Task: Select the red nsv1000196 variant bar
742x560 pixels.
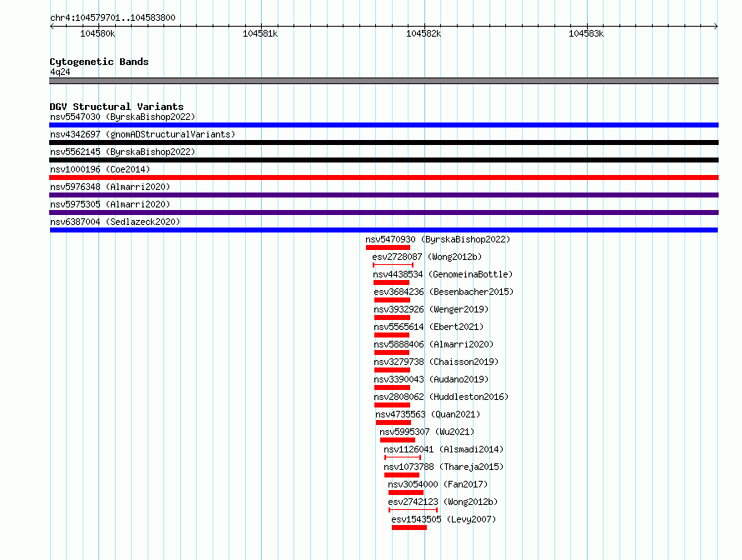Action: pyautogui.click(x=384, y=177)
